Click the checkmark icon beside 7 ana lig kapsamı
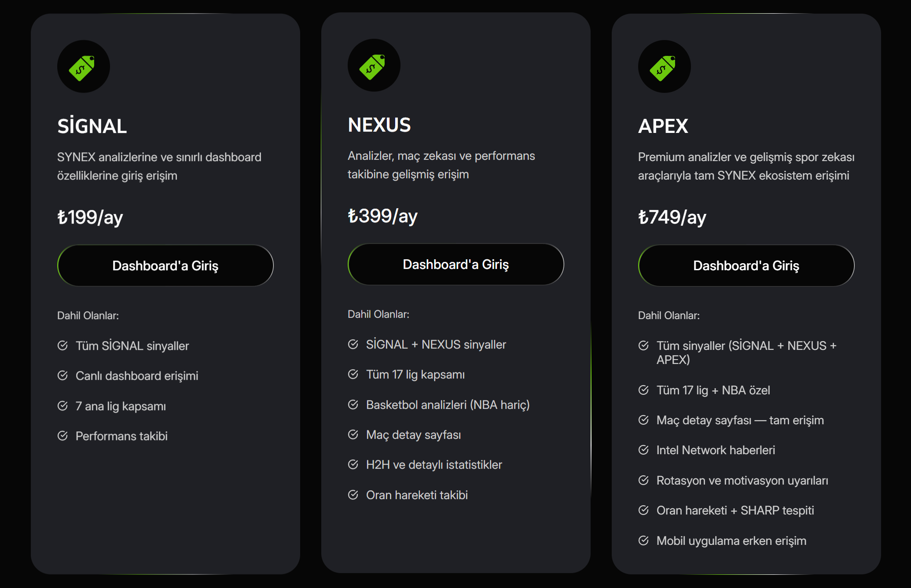The width and height of the screenshot is (911, 588). point(62,406)
